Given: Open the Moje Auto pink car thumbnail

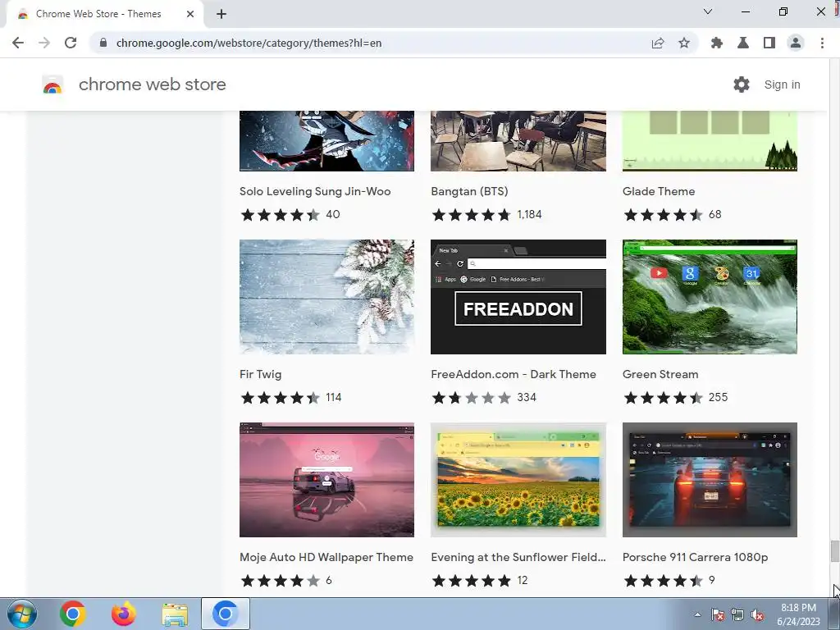Looking at the screenshot, I should tap(326, 479).
